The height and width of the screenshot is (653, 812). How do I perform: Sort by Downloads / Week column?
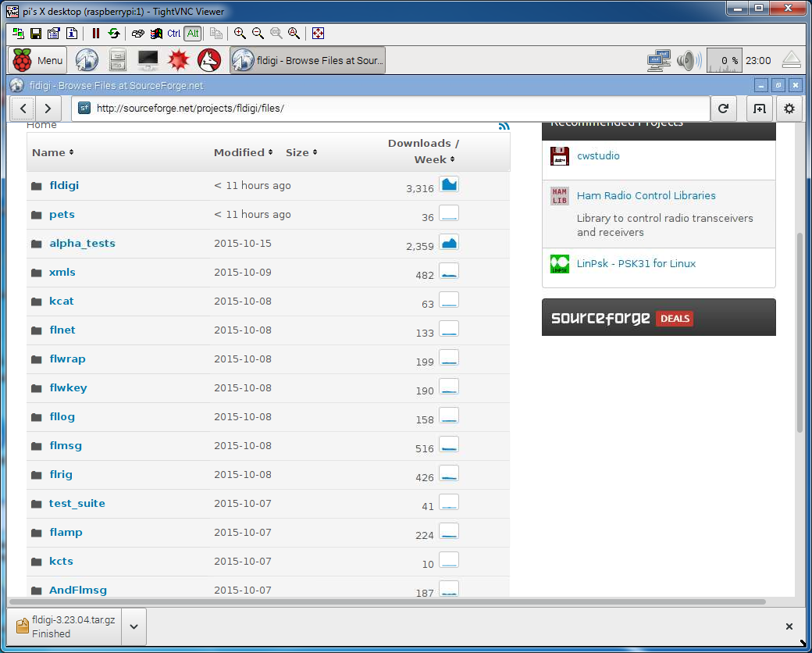(423, 152)
